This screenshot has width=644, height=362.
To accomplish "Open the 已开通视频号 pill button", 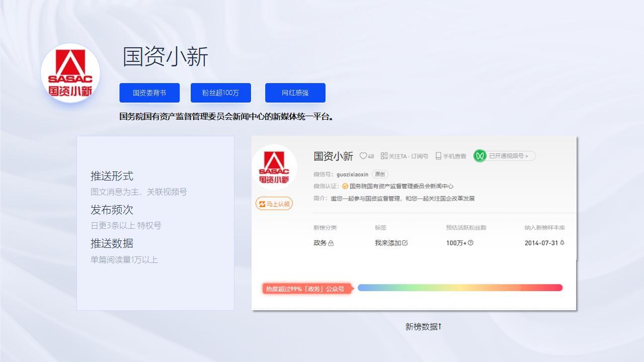I will (505, 156).
